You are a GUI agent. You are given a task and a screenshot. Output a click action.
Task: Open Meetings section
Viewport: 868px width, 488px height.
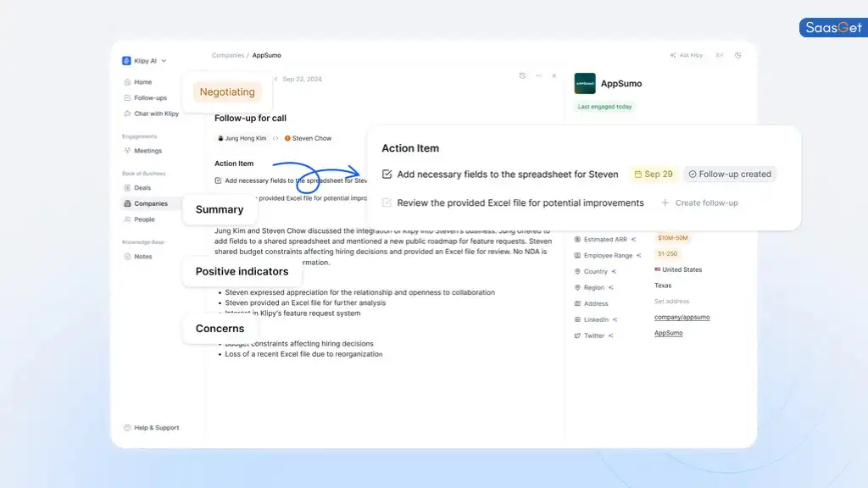coord(147,151)
